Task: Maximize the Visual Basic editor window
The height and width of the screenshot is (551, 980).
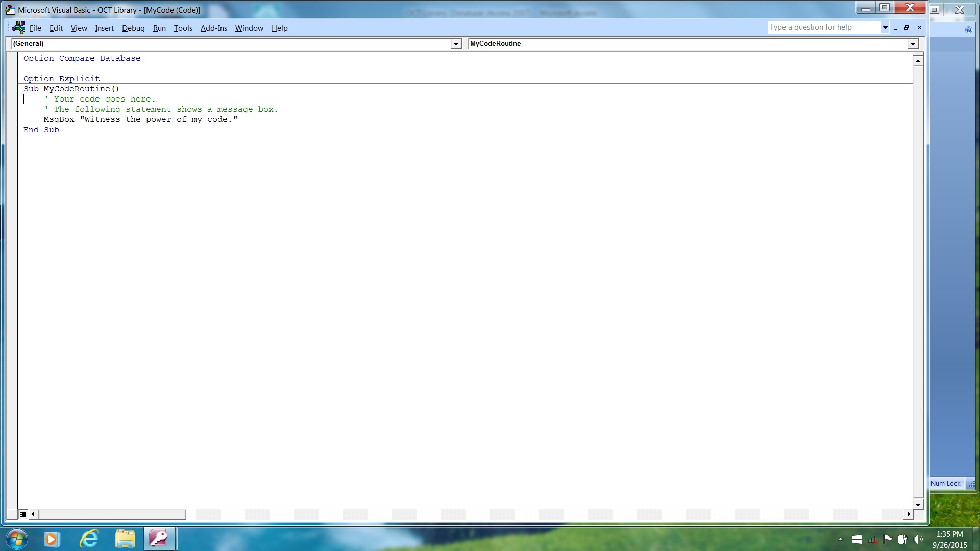Action: [x=885, y=7]
